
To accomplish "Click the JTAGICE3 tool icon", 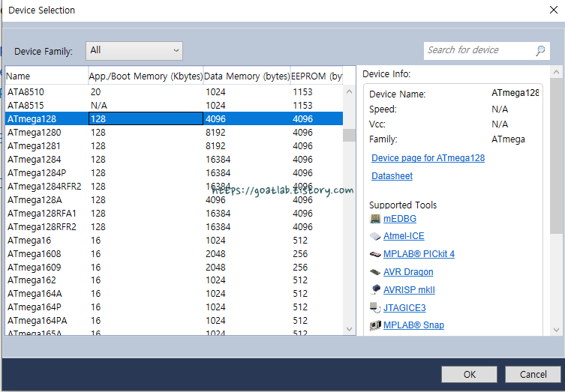I will coord(375,308).
